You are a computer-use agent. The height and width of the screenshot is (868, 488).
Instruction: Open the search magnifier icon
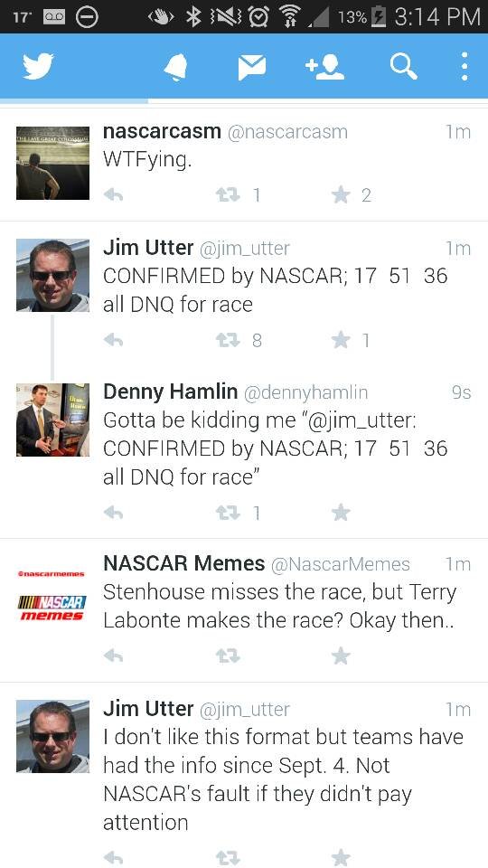[403, 68]
